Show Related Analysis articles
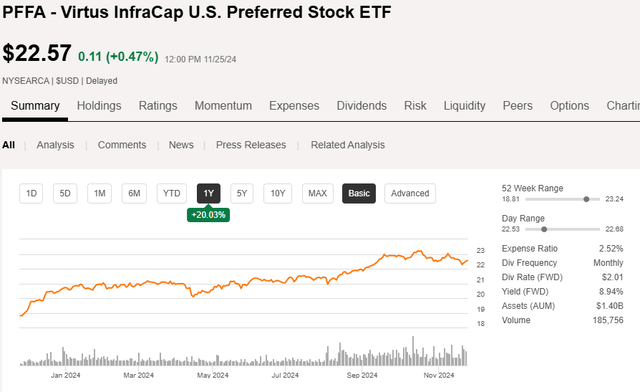The width and height of the screenshot is (640, 392). (x=348, y=145)
